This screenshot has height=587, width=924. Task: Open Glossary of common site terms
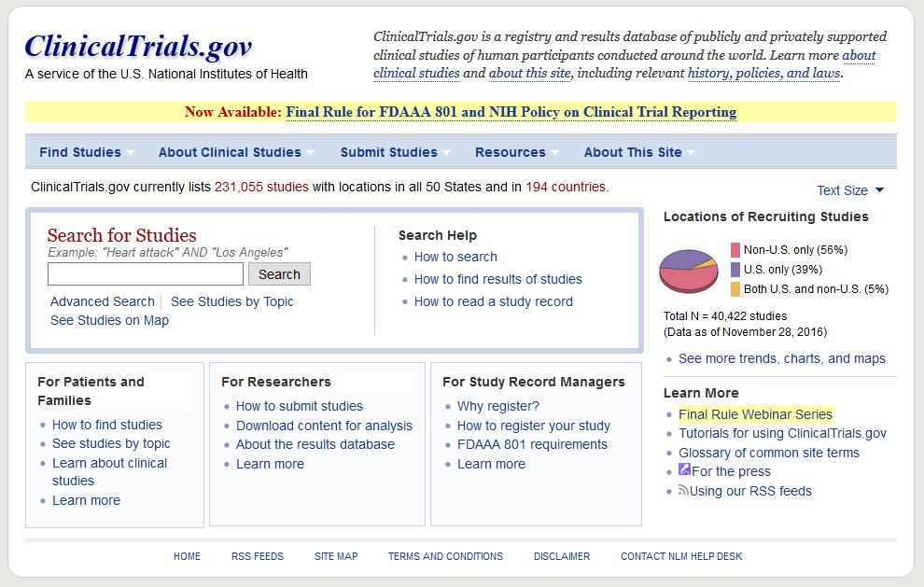tap(769, 453)
